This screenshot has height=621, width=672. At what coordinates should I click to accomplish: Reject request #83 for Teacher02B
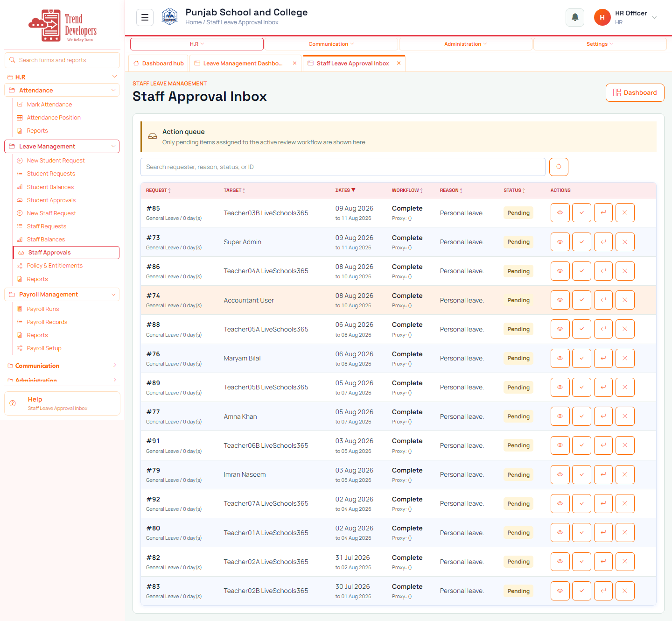point(625,591)
